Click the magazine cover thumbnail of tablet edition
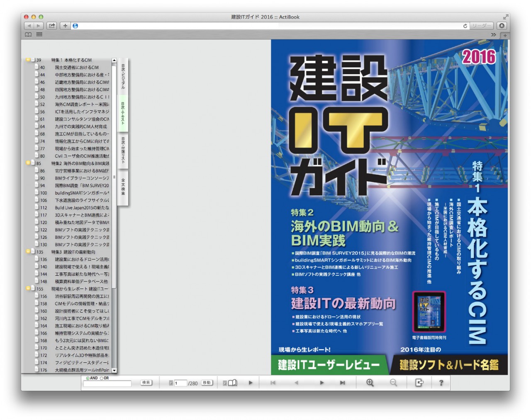 pyautogui.click(x=429, y=312)
